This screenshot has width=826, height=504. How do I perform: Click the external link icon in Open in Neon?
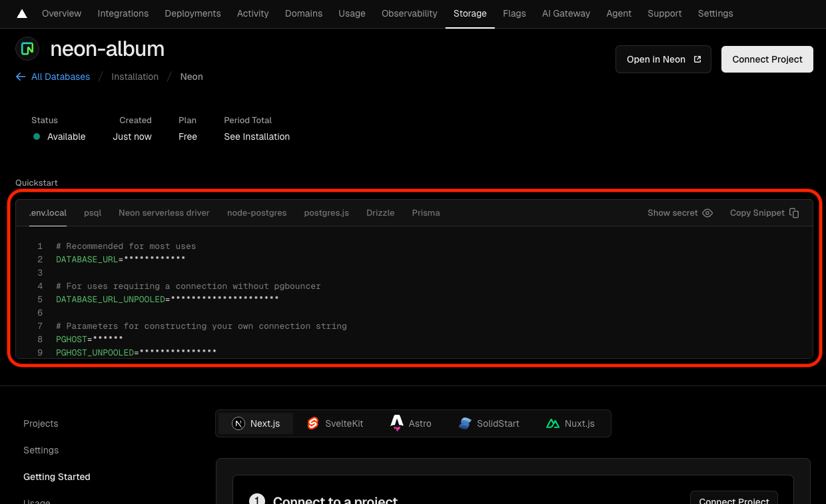pos(697,59)
